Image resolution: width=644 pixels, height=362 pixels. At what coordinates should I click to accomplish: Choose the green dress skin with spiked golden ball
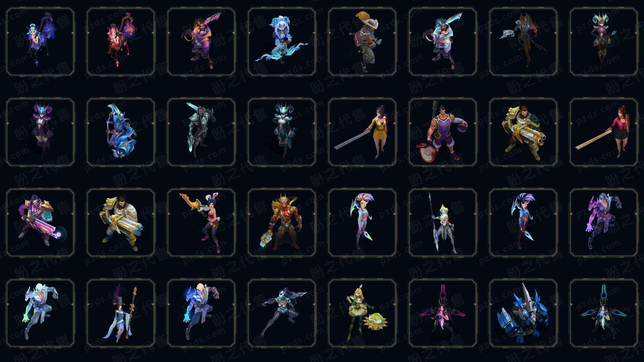(x=362, y=313)
